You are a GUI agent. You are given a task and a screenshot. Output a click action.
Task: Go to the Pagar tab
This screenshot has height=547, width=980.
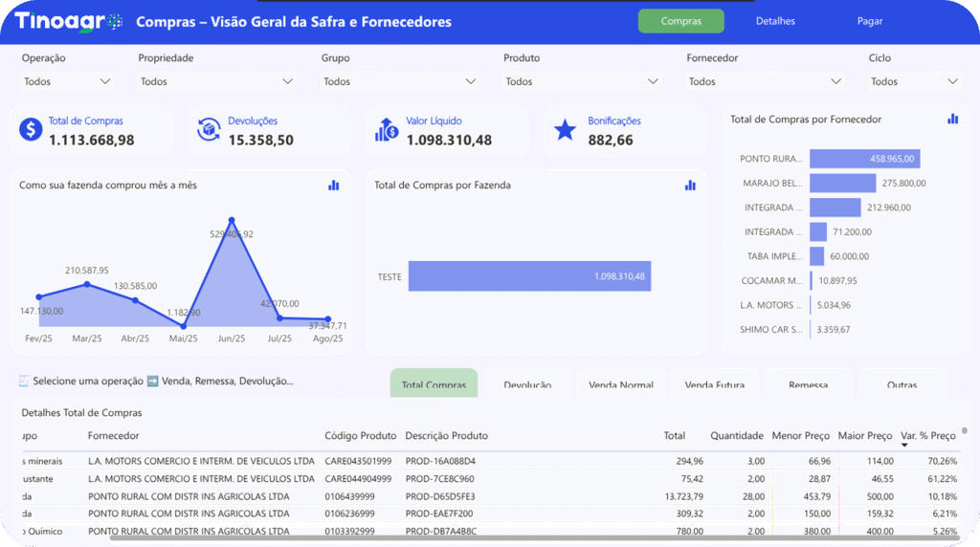click(870, 21)
